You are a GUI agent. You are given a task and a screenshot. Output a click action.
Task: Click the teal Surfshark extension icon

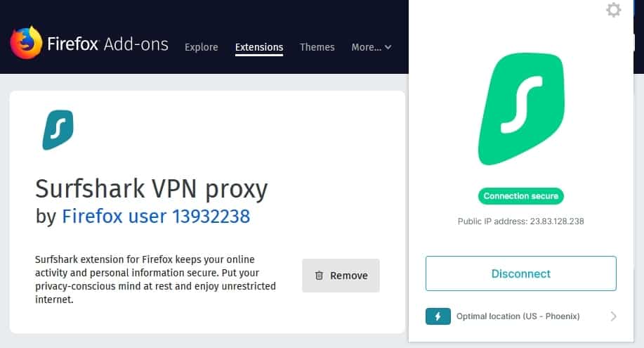[58, 129]
